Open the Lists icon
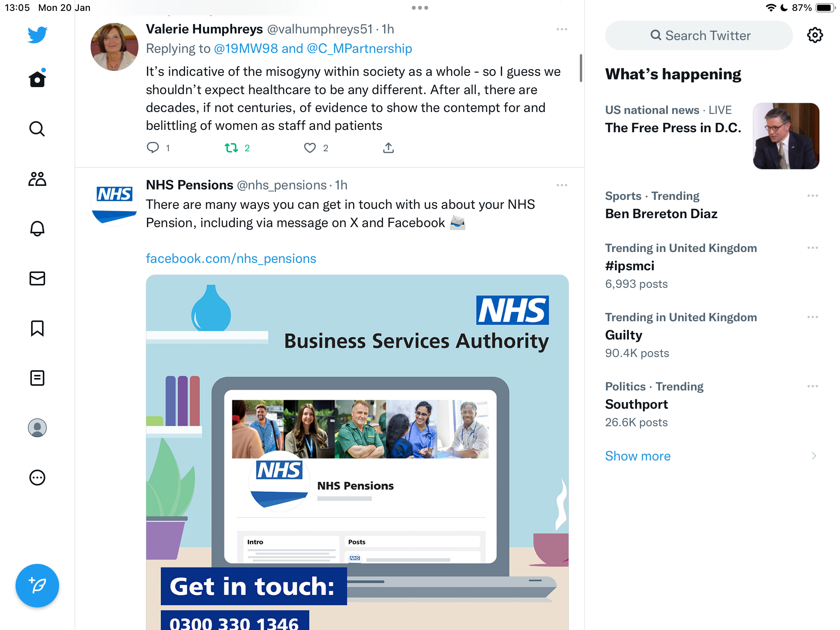 click(x=37, y=378)
